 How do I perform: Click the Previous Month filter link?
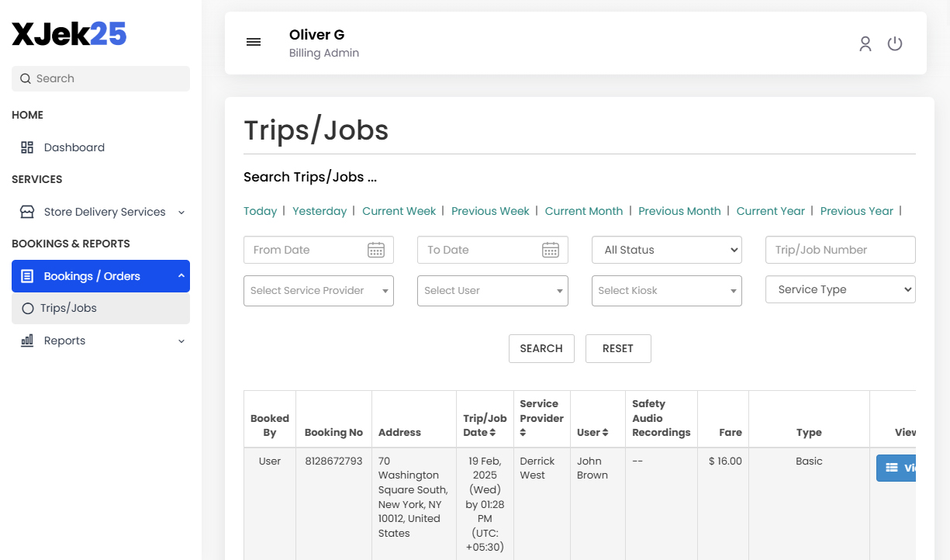tap(680, 210)
